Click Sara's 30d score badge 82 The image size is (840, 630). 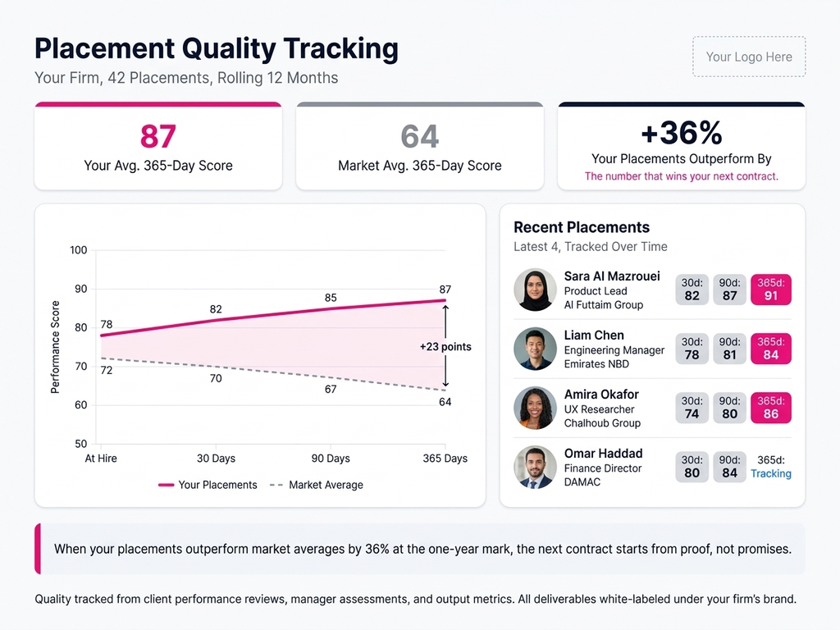692,290
